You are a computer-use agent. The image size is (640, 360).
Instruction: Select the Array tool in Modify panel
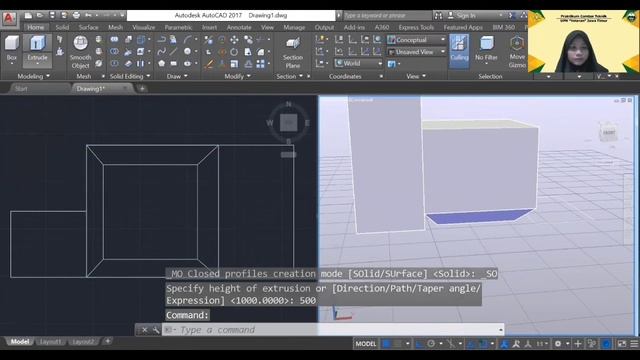click(x=260, y=64)
